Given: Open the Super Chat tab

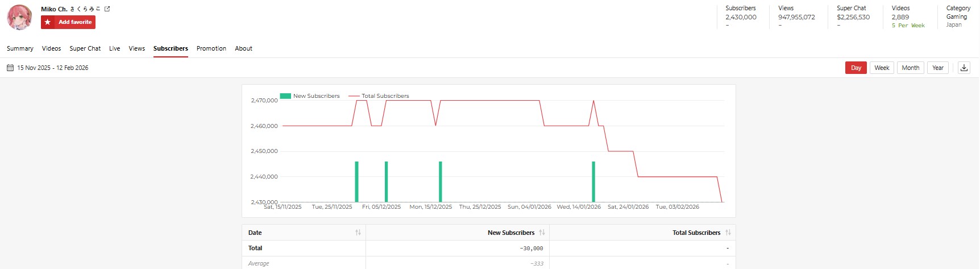Looking at the screenshot, I should [85, 48].
